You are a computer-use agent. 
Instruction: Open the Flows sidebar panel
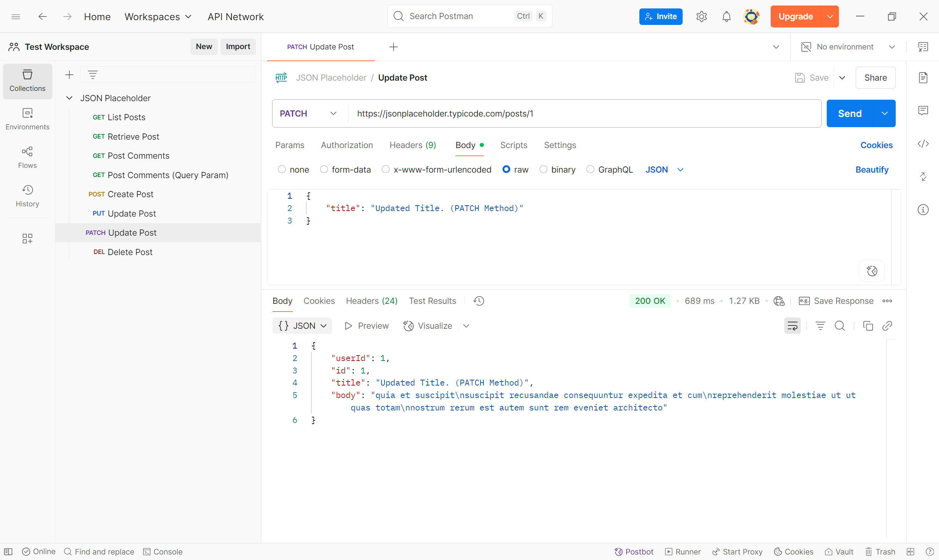[28, 158]
